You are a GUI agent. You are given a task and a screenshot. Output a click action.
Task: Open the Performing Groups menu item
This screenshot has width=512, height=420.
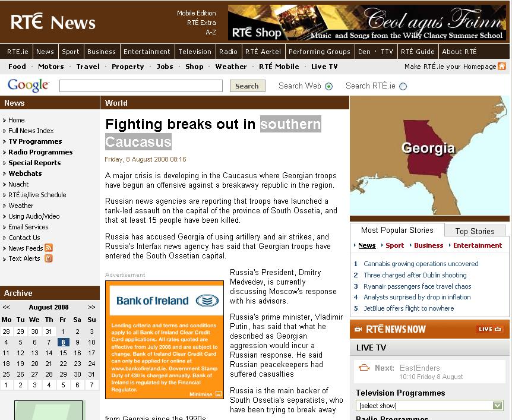320,52
